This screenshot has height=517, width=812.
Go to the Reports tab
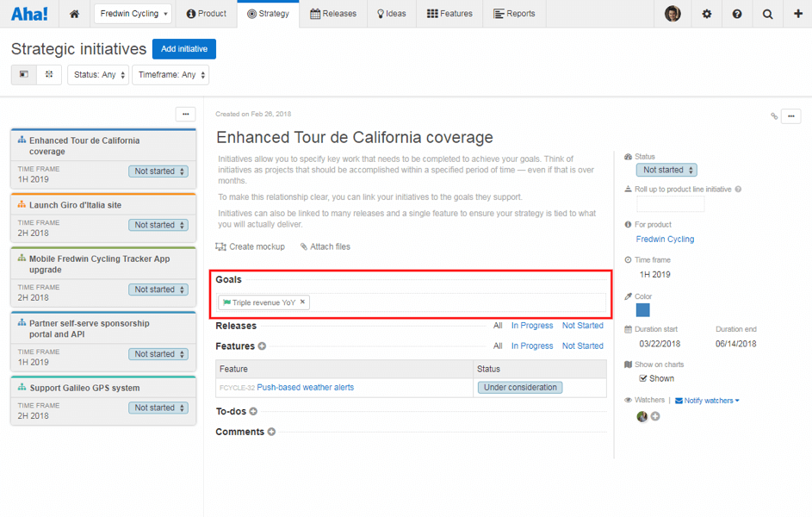click(x=514, y=14)
